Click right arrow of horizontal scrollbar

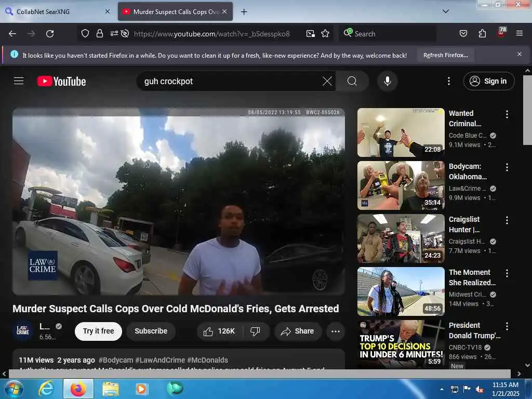(519, 374)
